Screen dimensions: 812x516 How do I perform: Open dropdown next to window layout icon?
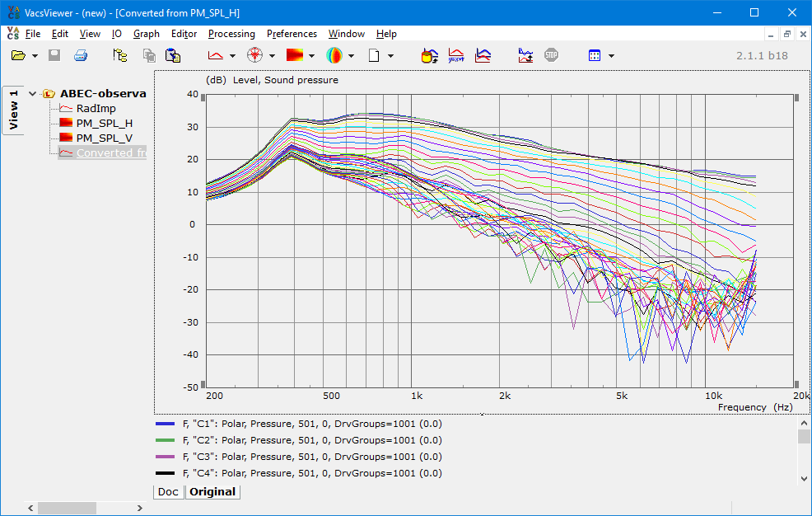pos(612,56)
